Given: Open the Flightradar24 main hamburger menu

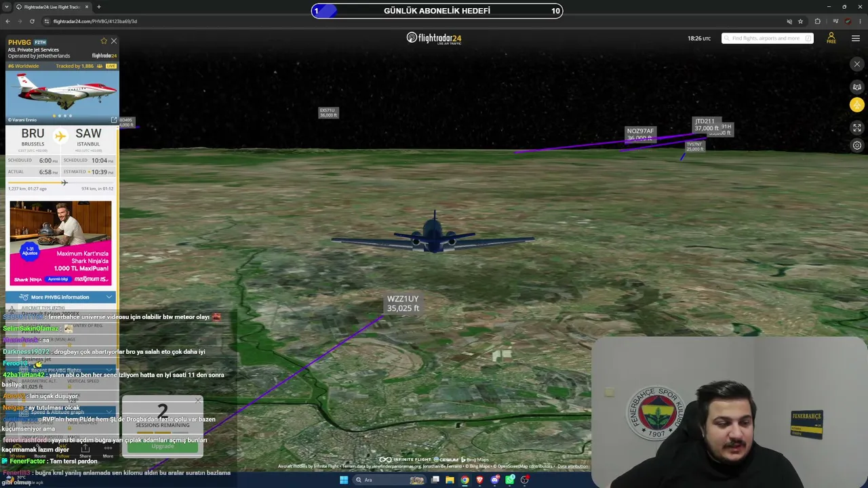Looking at the screenshot, I should [x=856, y=39].
